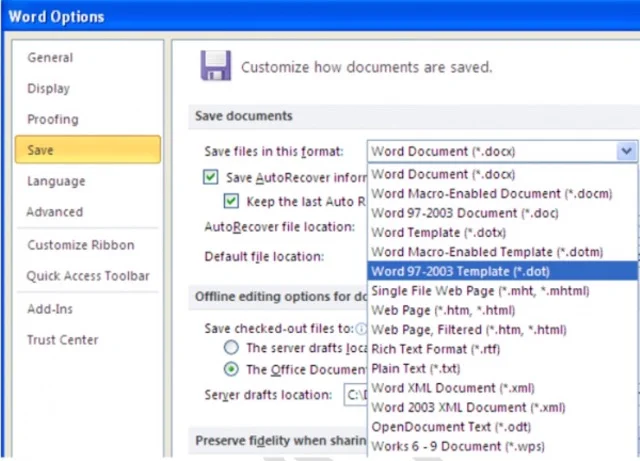640x461 pixels.
Task: Choose Word Macro-Enabled Document (*.docm)
Action: tap(502, 194)
